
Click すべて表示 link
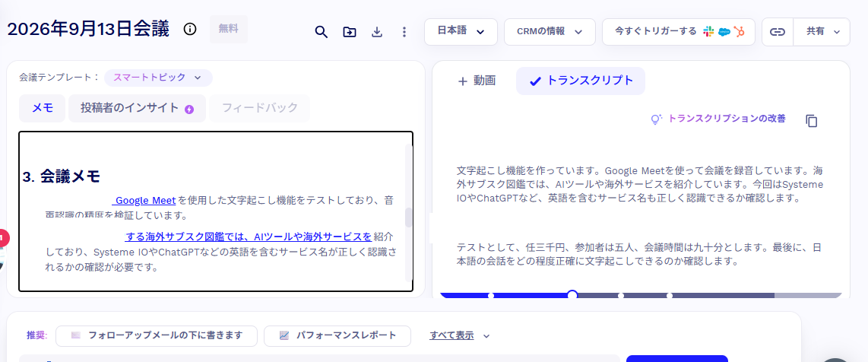tap(451, 335)
